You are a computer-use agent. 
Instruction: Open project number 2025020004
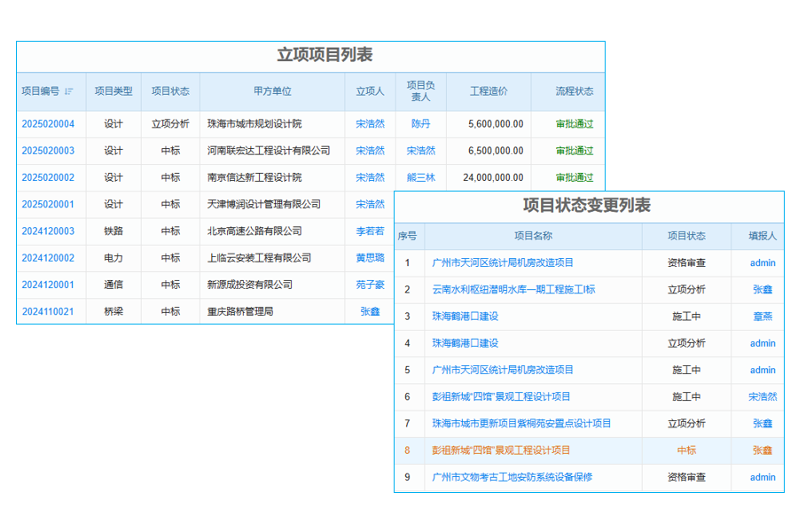[x=49, y=124]
